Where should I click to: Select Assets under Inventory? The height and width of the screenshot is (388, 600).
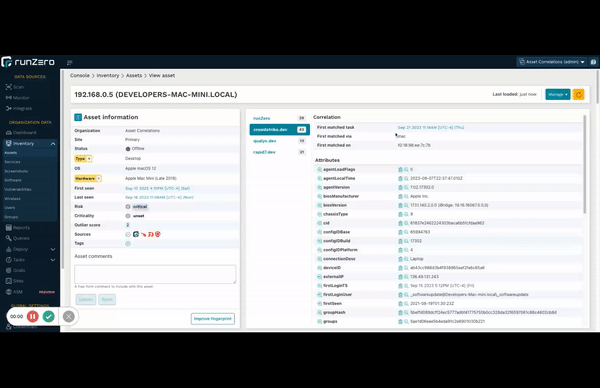[10, 153]
